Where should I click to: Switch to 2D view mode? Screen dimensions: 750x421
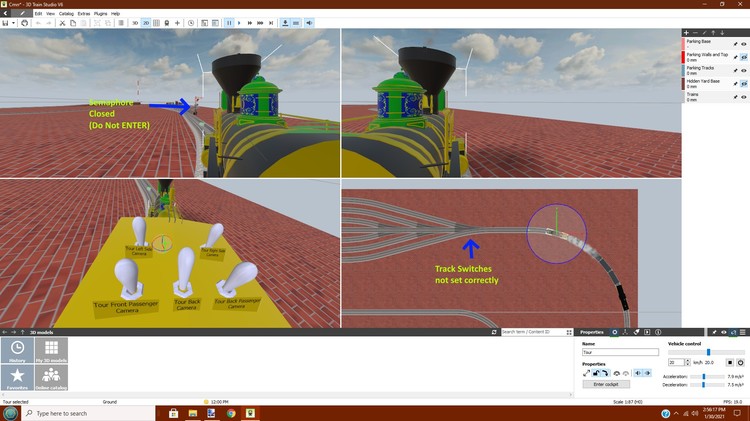(146, 23)
